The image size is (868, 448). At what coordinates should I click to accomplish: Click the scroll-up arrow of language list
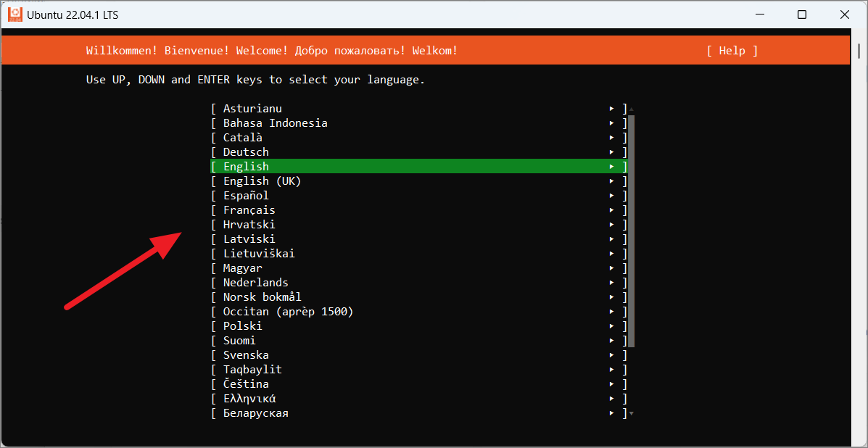pyautogui.click(x=632, y=109)
